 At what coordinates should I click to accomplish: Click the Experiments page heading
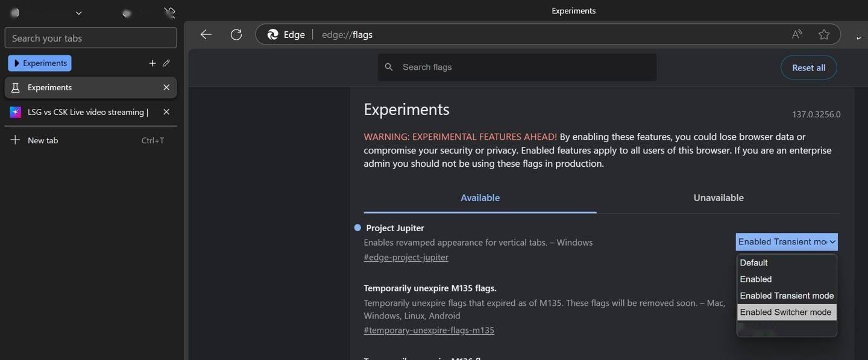[406, 110]
